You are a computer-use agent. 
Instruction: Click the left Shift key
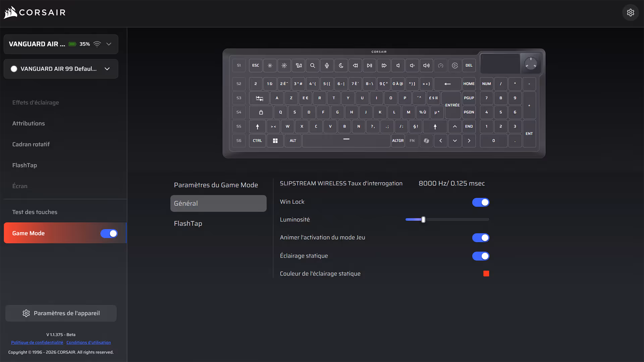coord(258,127)
